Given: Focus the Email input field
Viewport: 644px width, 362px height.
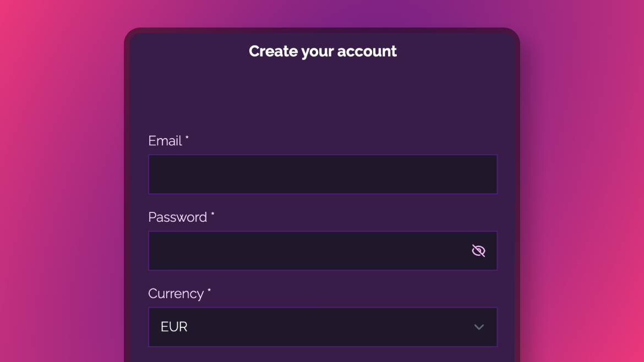Looking at the screenshot, I should click(x=323, y=174).
